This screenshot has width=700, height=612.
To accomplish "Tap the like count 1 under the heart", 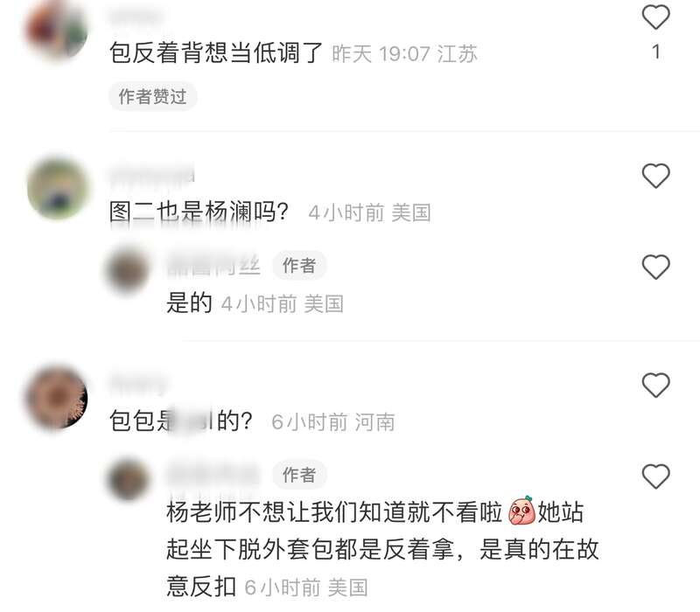I will click(655, 52).
